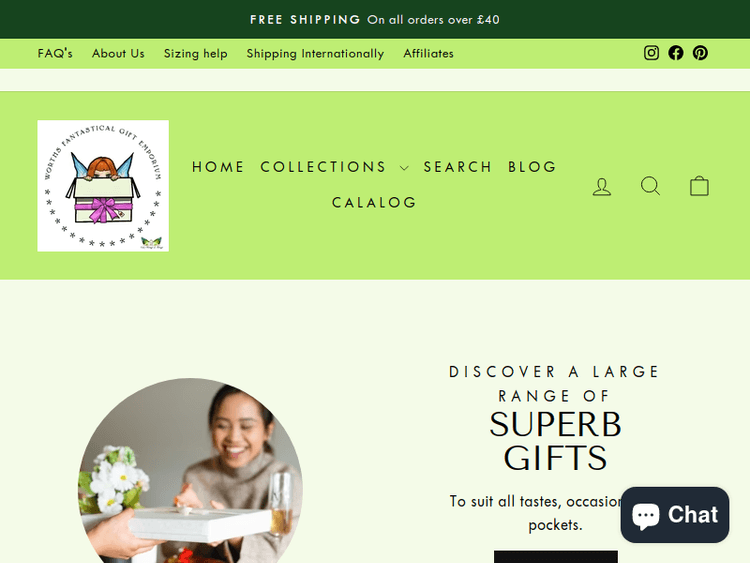The width and height of the screenshot is (750, 563).
Task: Open the CALALOG navigation item
Action: tap(375, 202)
